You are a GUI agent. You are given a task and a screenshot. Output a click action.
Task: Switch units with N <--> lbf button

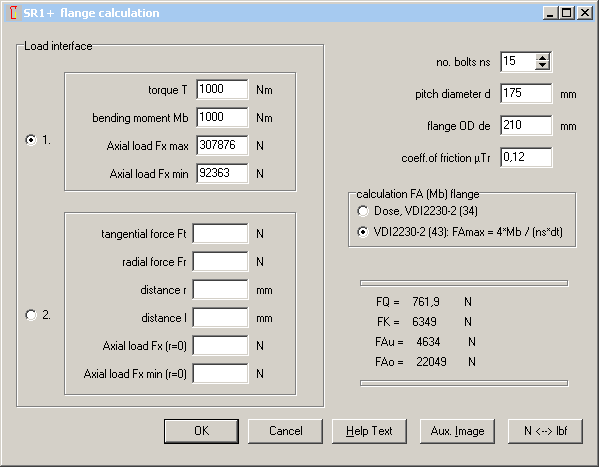(x=545, y=431)
